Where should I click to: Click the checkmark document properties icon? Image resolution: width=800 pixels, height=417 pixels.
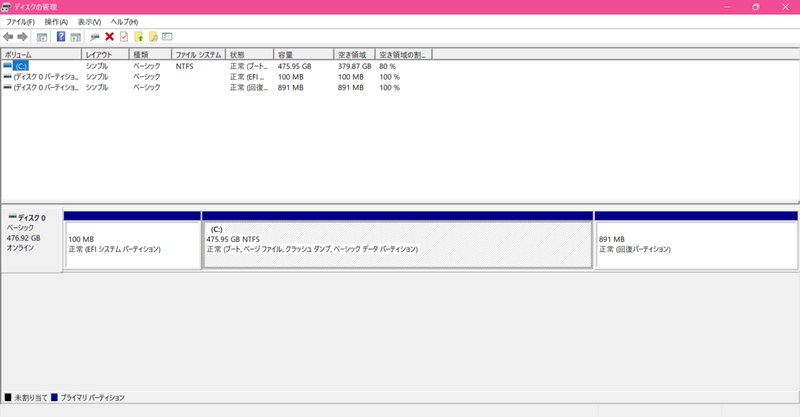coord(124,37)
